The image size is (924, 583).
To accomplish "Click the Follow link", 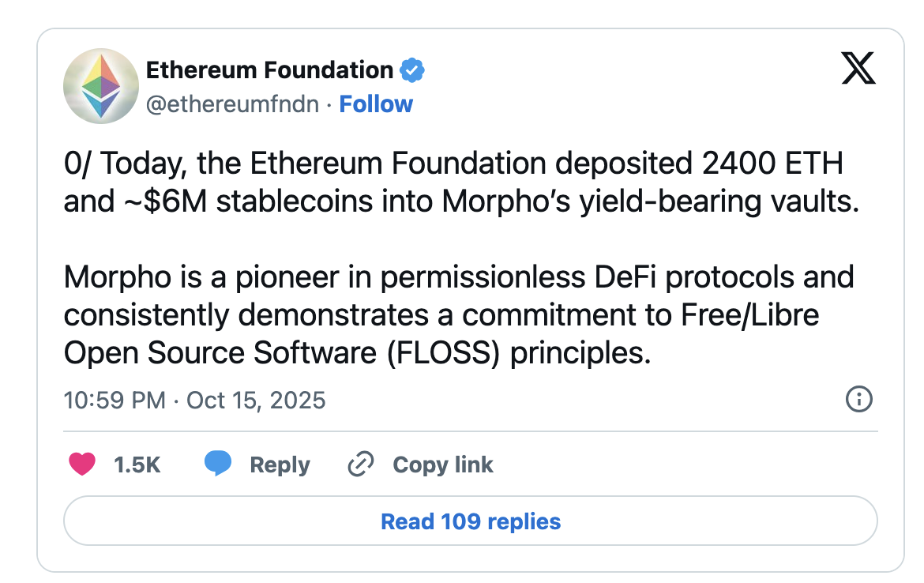I will click(376, 103).
